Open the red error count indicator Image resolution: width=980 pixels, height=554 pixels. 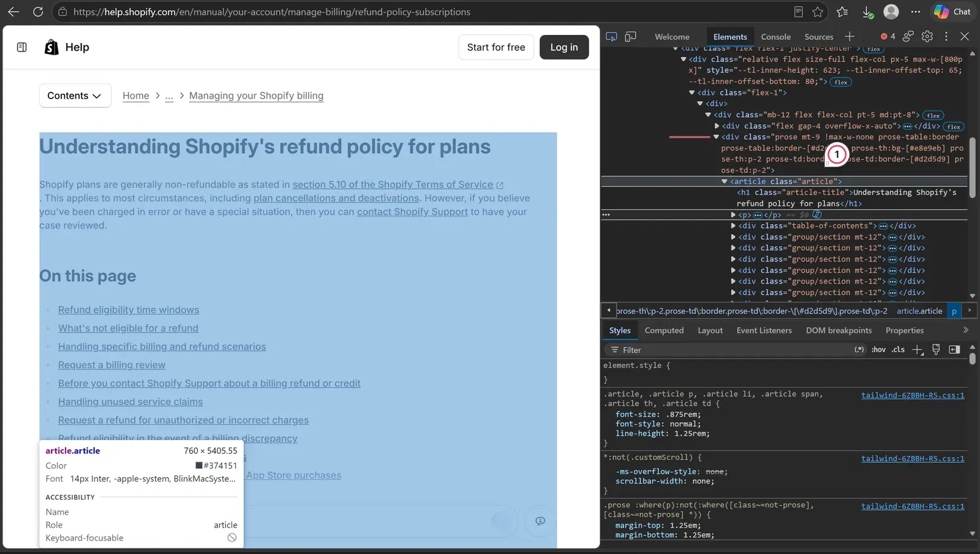coord(888,37)
